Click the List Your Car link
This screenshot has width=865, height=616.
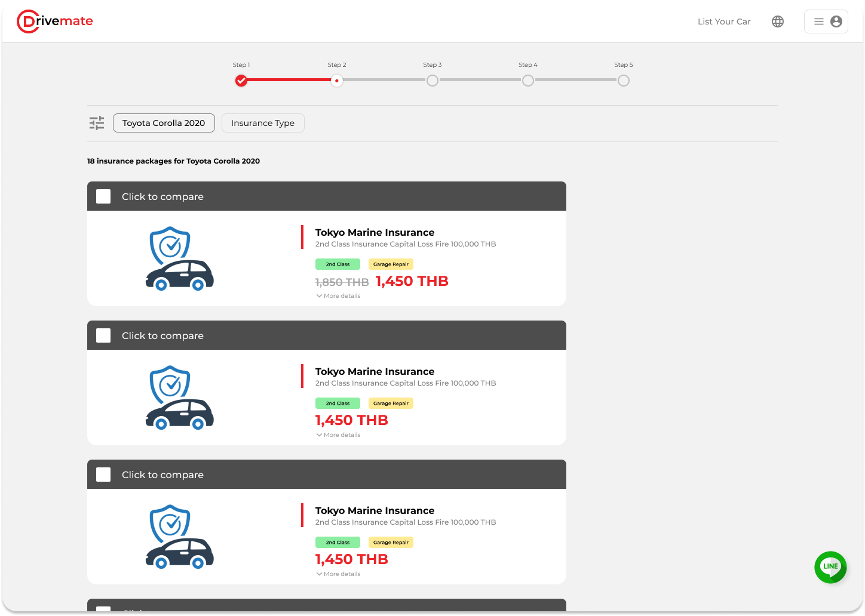click(724, 21)
